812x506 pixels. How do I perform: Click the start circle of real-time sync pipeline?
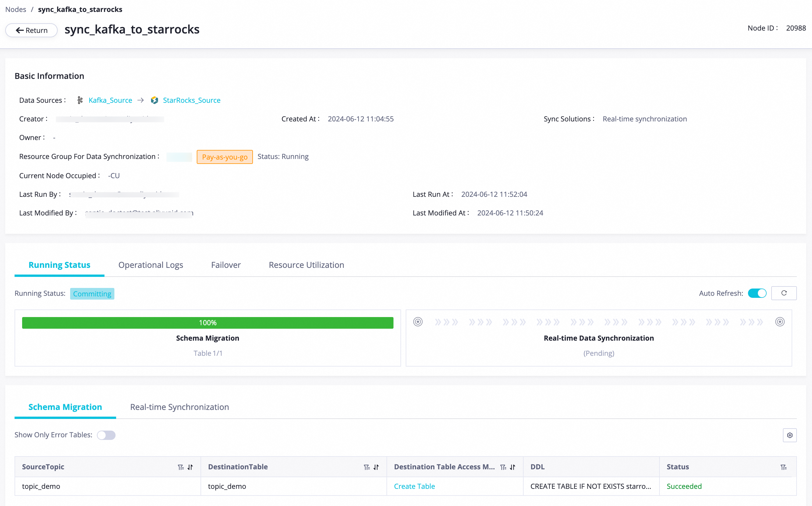coord(418,322)
